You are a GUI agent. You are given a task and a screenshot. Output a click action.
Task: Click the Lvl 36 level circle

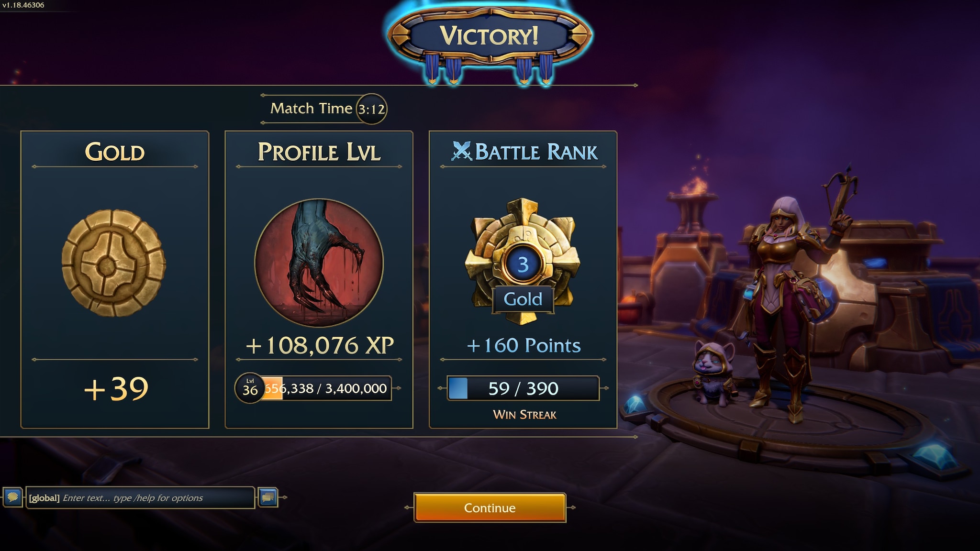click(250, 388)
